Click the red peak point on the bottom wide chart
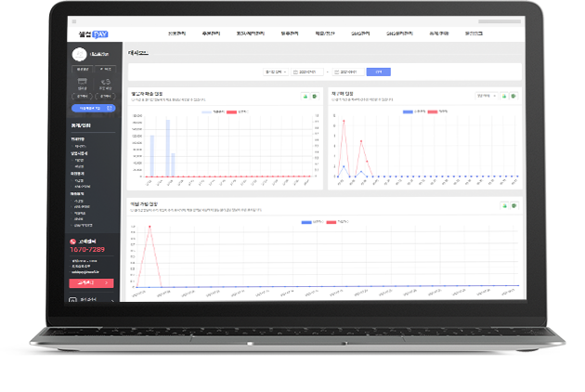 149,227
